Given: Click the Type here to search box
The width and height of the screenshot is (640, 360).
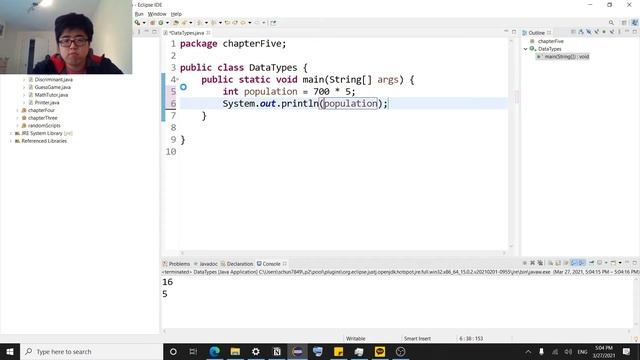Looking at the screenshot, I should coord(91,351).
